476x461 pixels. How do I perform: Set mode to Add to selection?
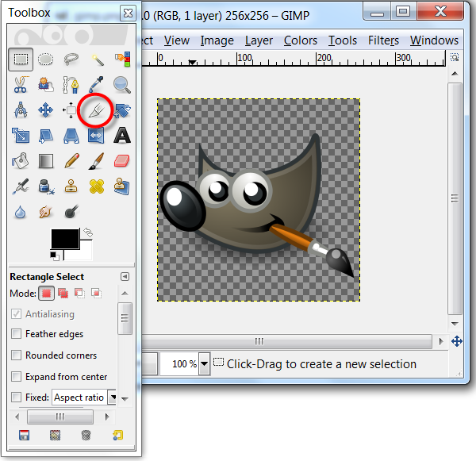click(x=63, y=294)
